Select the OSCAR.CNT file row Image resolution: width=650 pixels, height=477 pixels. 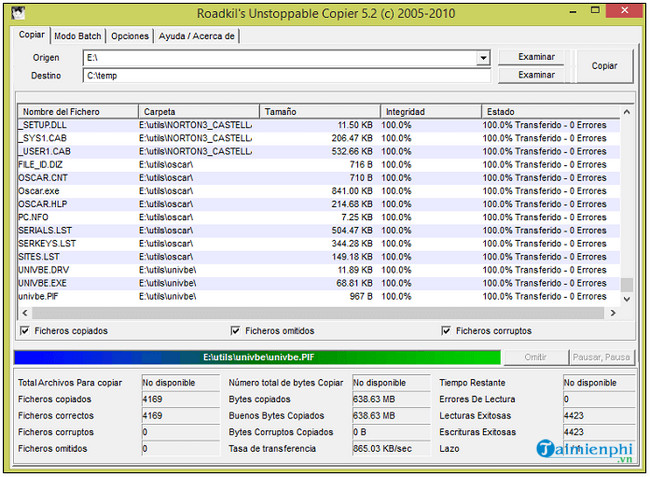tap(319, 178)
